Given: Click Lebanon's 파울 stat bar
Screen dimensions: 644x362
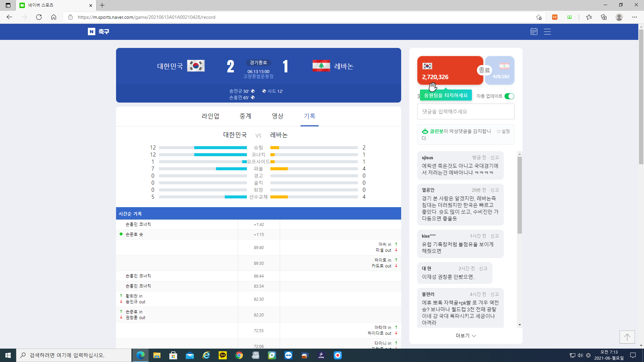Looking at the screenshot, I should pos(314,169).
